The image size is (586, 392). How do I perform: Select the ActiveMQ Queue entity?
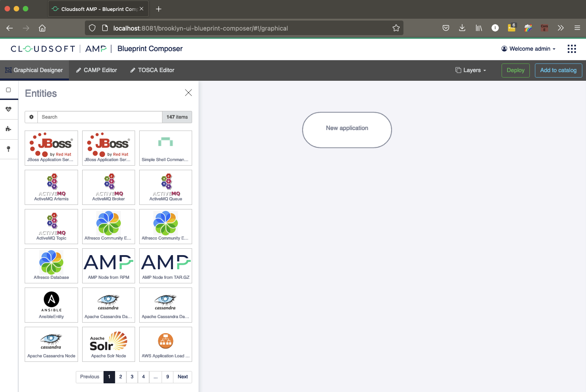tap(166, 187)
